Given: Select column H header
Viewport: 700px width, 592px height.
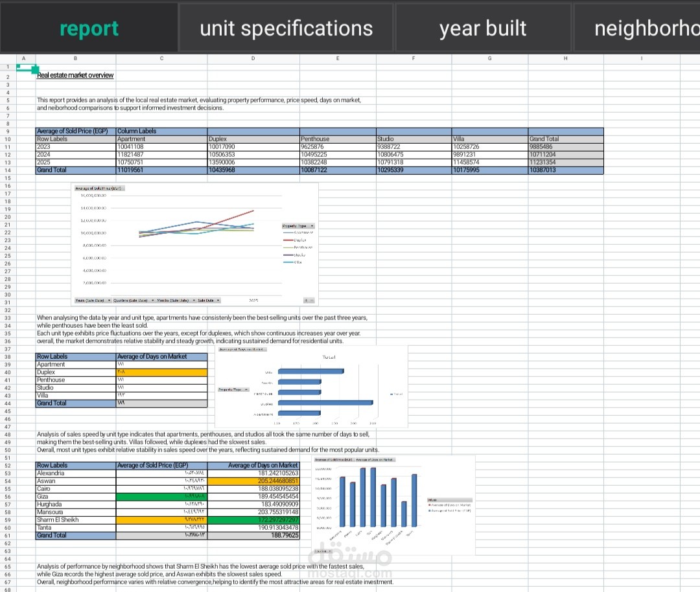Looking at the screenshot, I should click(x=566, y=58).
